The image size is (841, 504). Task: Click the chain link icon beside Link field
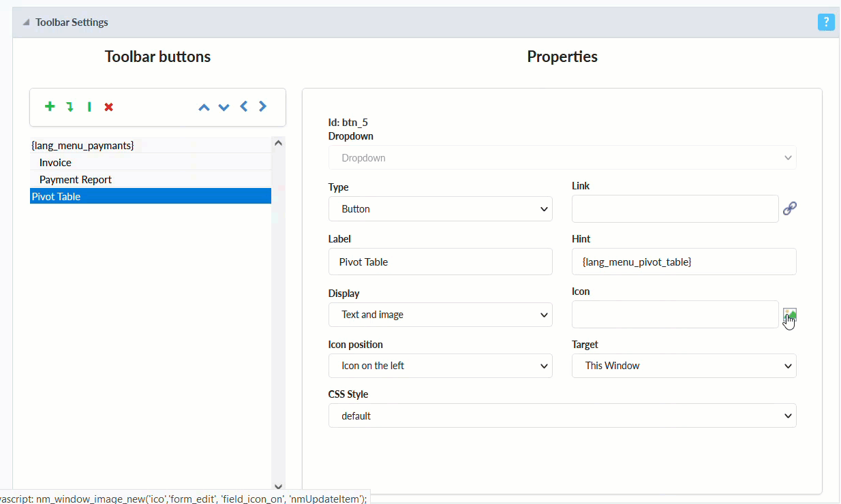790,208
